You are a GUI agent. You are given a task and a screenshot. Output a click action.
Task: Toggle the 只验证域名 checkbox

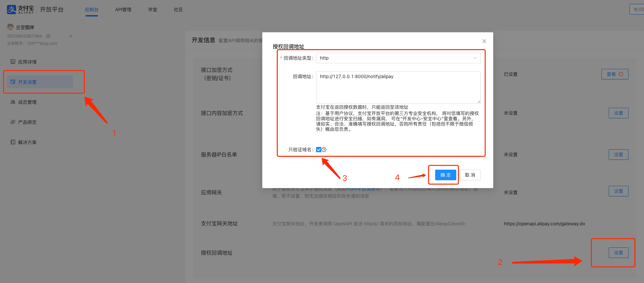pos(319,150)
